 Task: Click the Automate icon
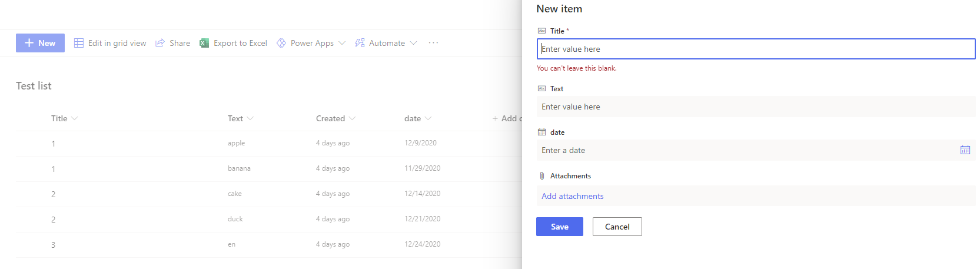coord(360,43)
